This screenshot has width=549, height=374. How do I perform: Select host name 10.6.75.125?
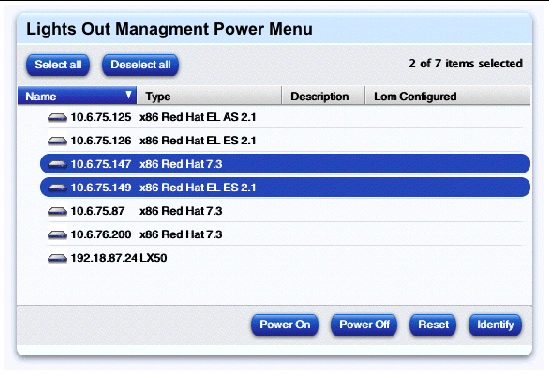tap(101, 117)
